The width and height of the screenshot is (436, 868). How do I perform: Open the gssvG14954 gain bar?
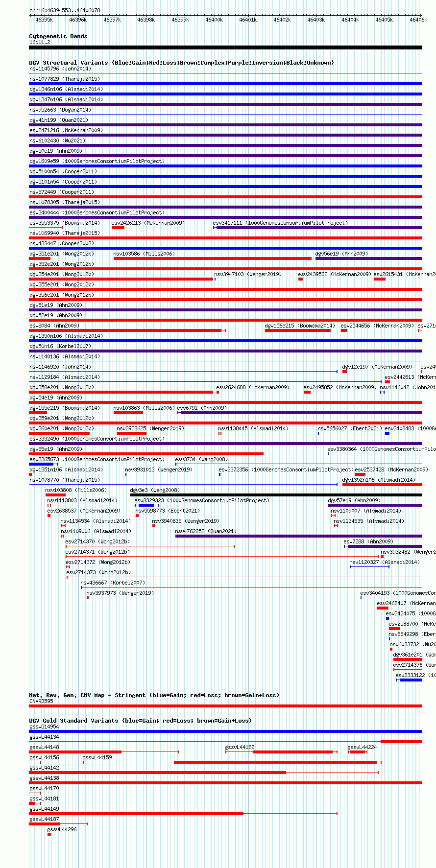pyautogui.click(x=225, y=731)
